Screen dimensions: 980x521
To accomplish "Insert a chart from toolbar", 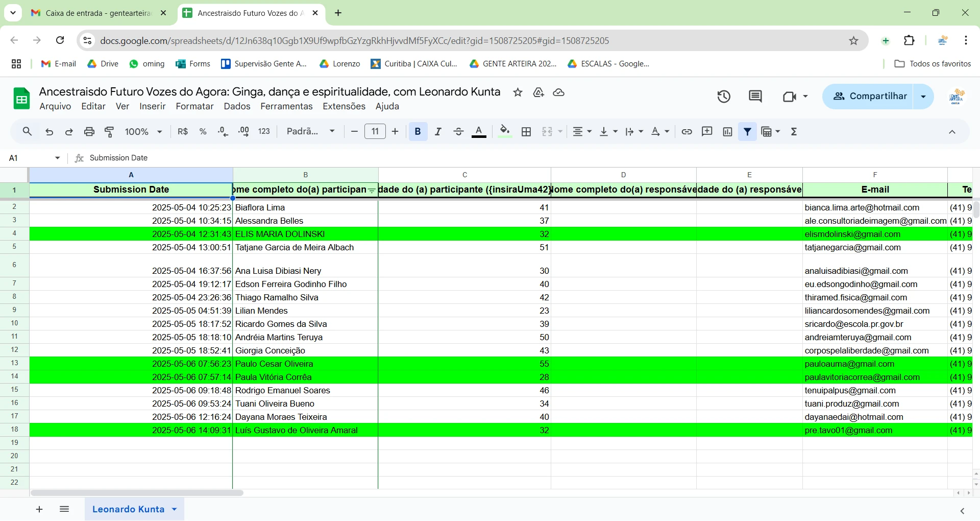I will click(727, 131).
